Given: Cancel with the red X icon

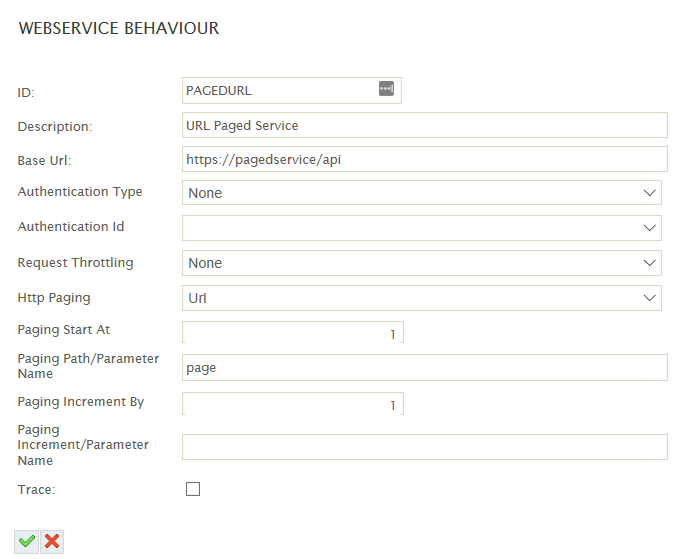Looking at the screenshot, I should click(52, 541).
